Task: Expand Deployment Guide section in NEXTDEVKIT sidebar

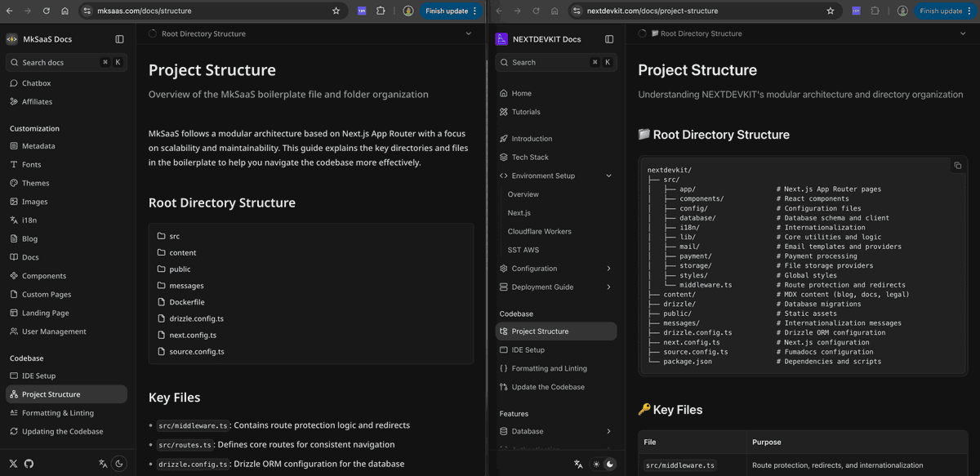Action: 609,287
